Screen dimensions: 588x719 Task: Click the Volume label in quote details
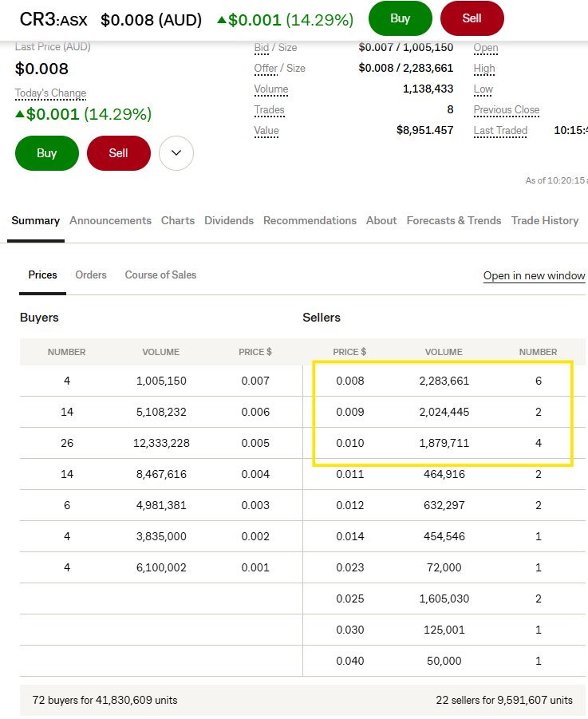pyautogui.click(x=271, y=89)
